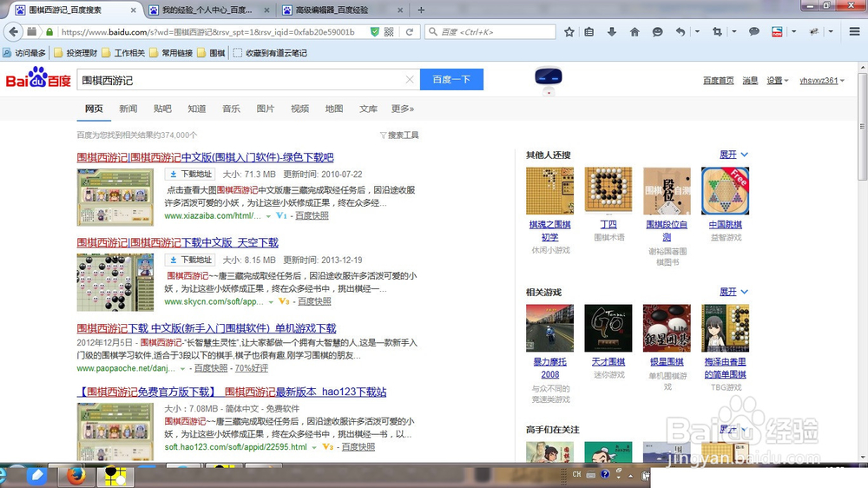Viewport: 868px width, 488px height.
Task: Open the 更多» categories menu
Action: 403,109
